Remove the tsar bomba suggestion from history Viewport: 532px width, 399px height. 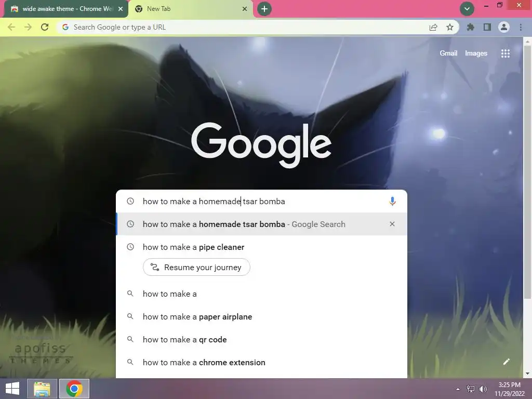tap(392, 224)
